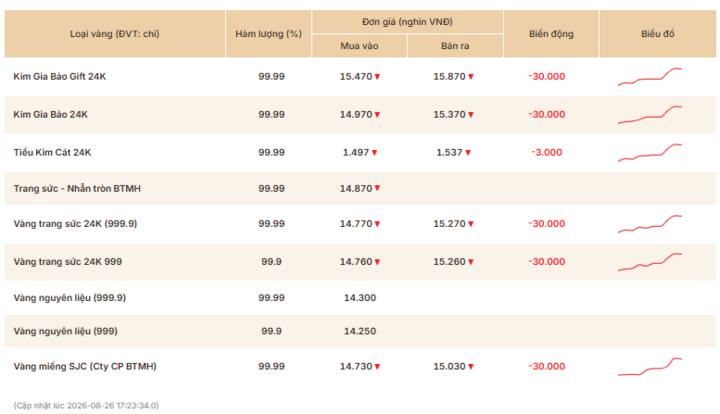This screenshot has width=720, height=414.
Task: Click the -3.000 change value
Action: (x=546, y=152)
